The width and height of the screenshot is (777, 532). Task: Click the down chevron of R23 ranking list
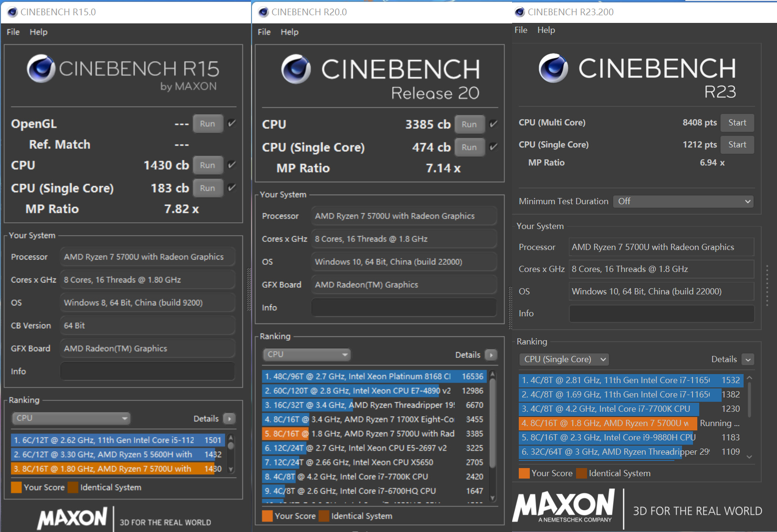coord(749,457)
